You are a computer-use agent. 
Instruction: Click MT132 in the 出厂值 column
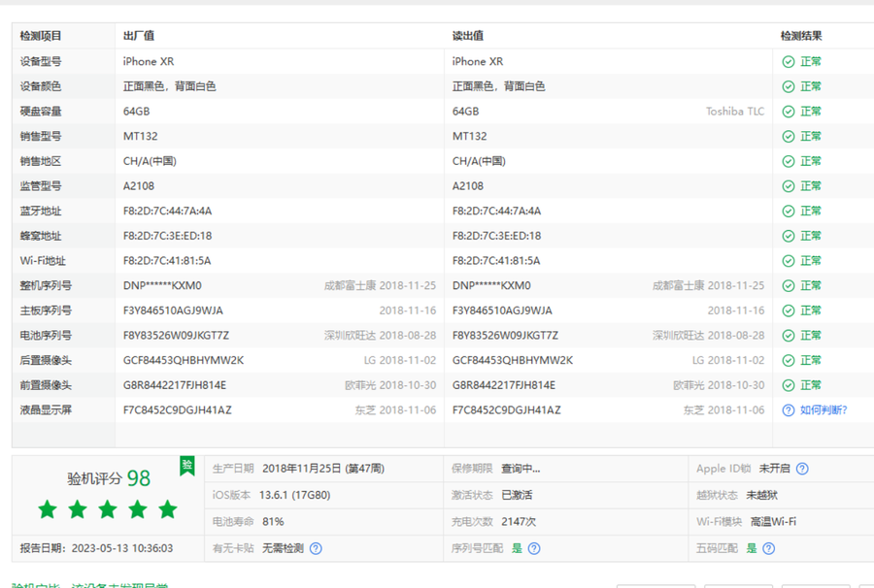tap(141, 137)
